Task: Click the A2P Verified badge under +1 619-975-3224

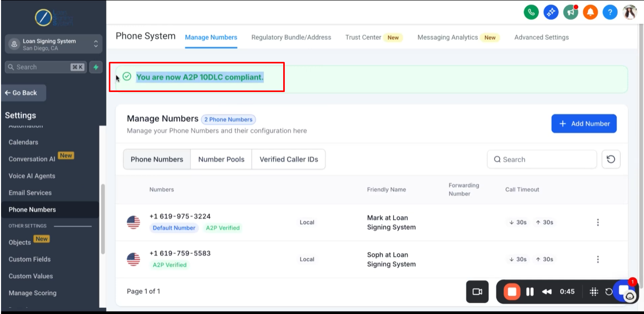Action: click(223, 228)
